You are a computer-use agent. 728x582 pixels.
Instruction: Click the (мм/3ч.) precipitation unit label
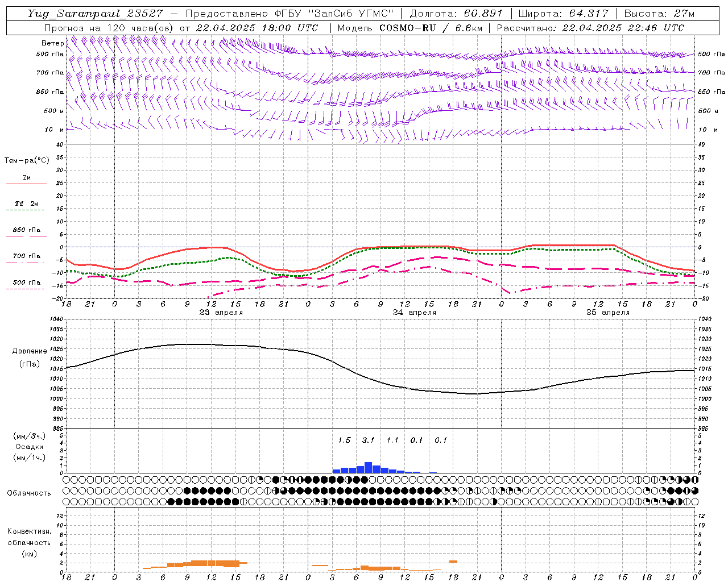[30, 436]
